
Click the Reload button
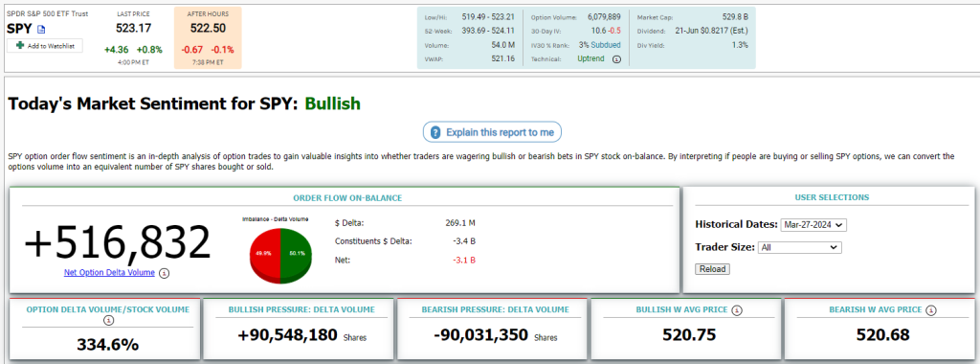pos(712,269)
